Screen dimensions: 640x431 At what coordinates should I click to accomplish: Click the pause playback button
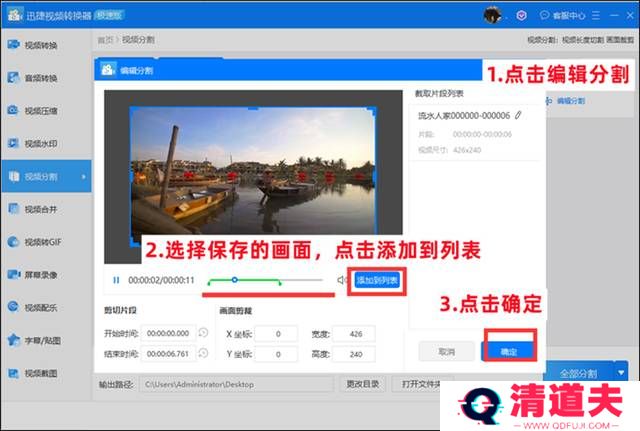[x=116, y=280]
